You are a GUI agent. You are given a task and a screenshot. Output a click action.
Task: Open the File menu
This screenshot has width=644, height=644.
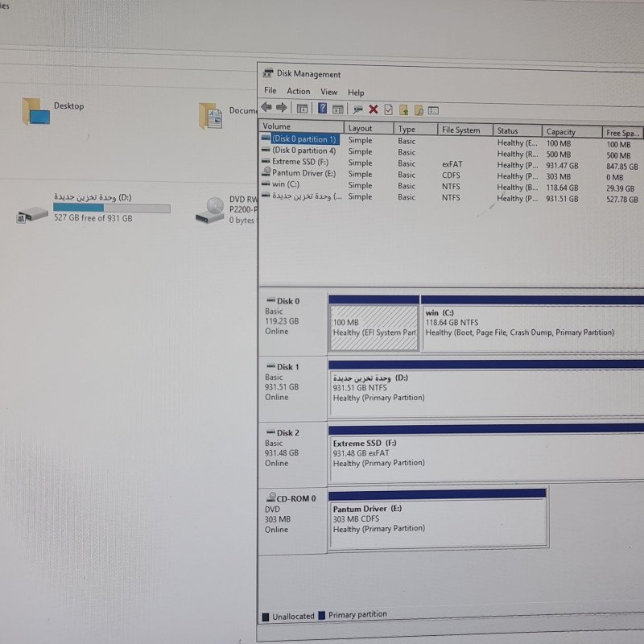[270, 90]
